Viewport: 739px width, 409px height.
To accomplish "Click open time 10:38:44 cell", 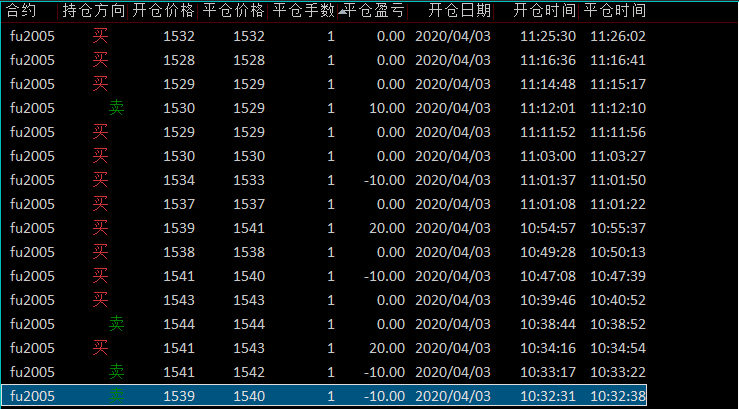I will coord(548,324).
